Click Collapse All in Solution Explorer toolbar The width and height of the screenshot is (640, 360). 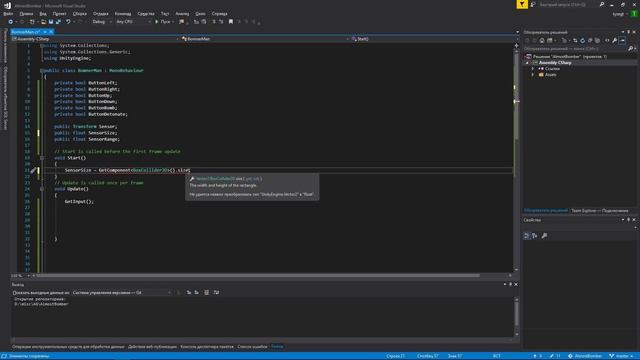point(590,40)
